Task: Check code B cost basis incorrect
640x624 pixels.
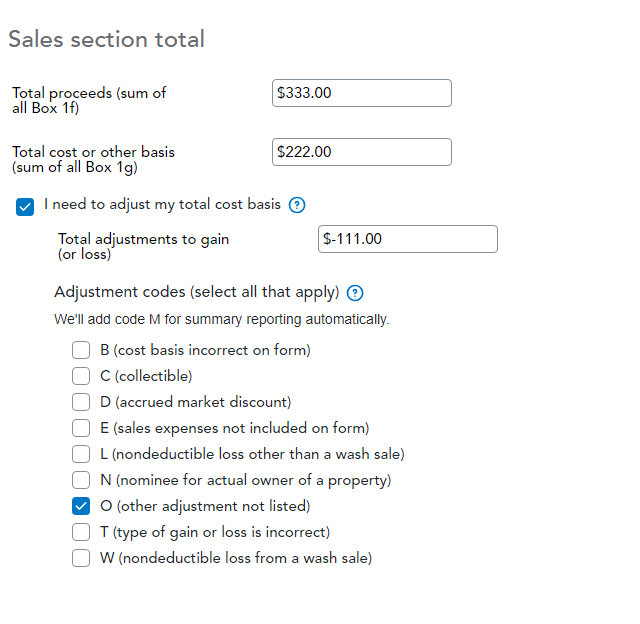Action: pos(81,350)
